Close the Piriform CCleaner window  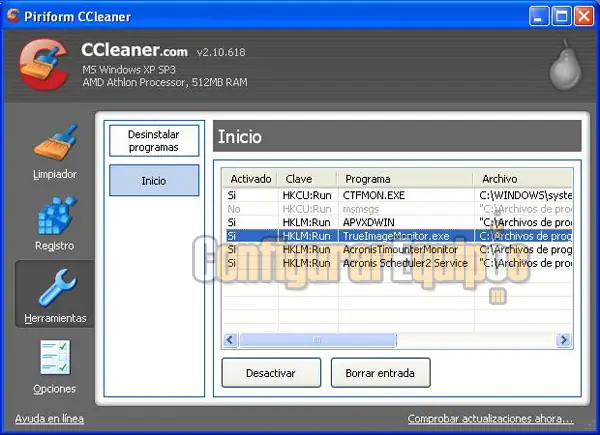(x=584, y=16)
